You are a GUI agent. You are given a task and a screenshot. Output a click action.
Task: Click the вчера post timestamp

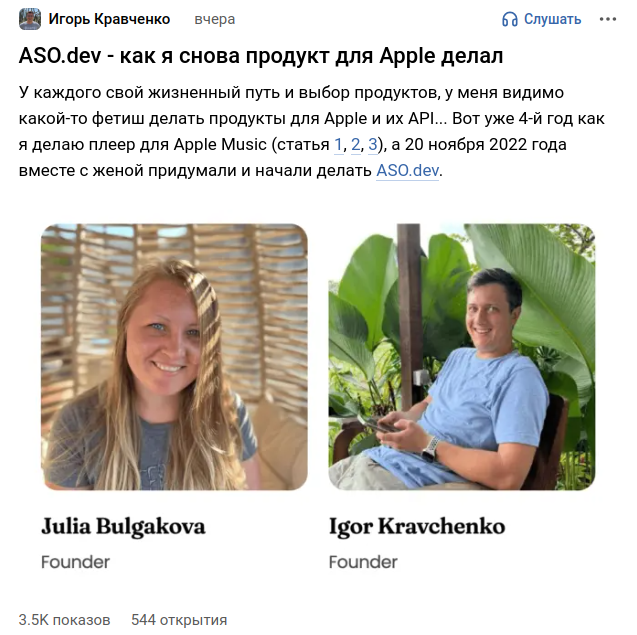[214, 19]
